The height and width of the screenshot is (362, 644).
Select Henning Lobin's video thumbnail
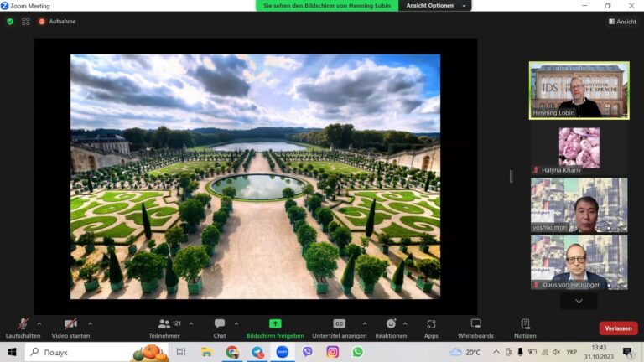click(579, 90)
